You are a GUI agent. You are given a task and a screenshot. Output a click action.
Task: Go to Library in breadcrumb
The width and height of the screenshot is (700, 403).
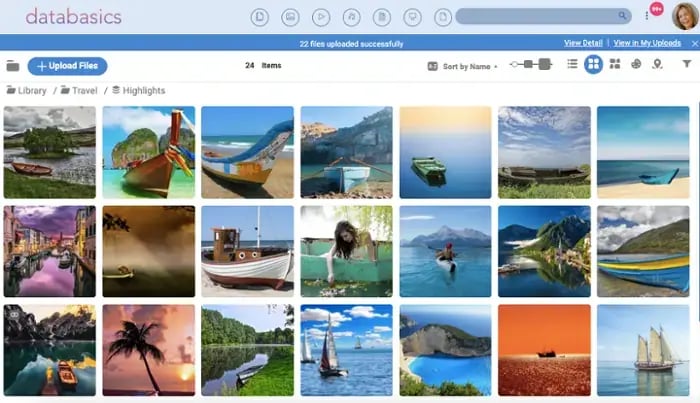tap(31, 90)
